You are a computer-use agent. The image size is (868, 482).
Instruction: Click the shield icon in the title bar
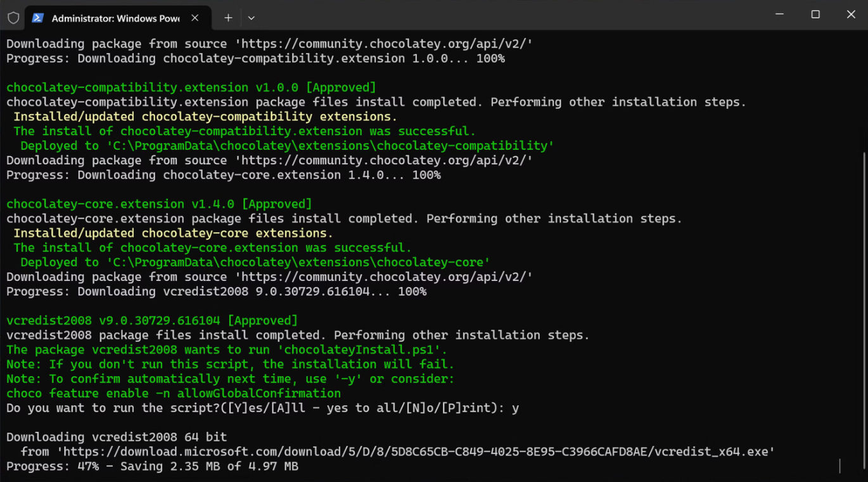point(13,18)
